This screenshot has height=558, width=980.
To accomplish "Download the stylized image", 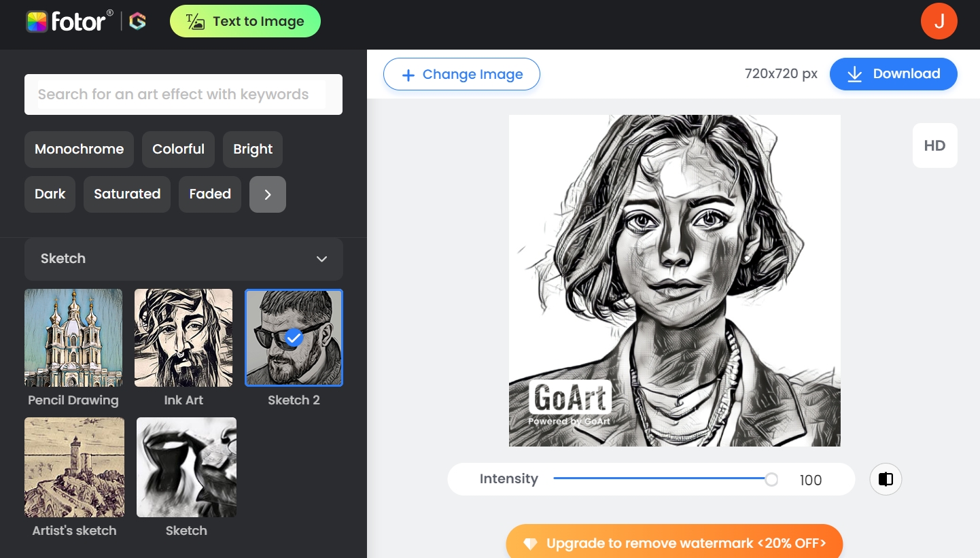I will pyautogui.click(x=893, y=74).
